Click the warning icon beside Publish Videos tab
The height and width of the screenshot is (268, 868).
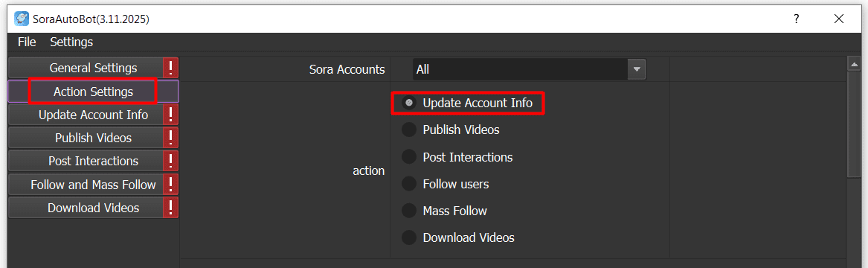pyautogui.click(x=170, y=138)
